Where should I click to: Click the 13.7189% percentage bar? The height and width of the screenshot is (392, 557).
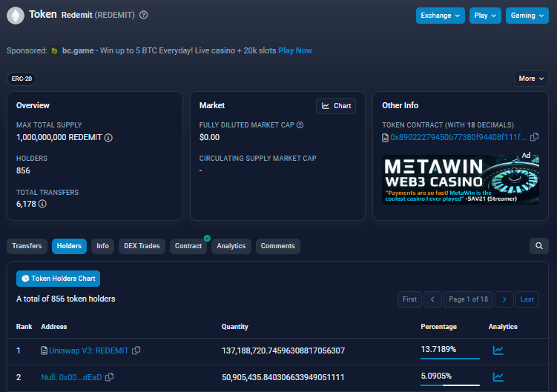click(450, 359)
